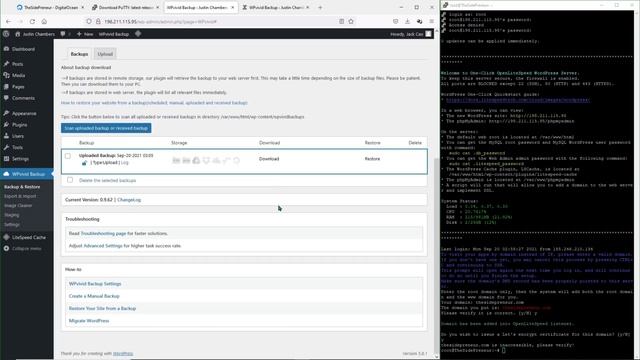
Task: Open Comments in the sidebar
Action: click(23, 98)
